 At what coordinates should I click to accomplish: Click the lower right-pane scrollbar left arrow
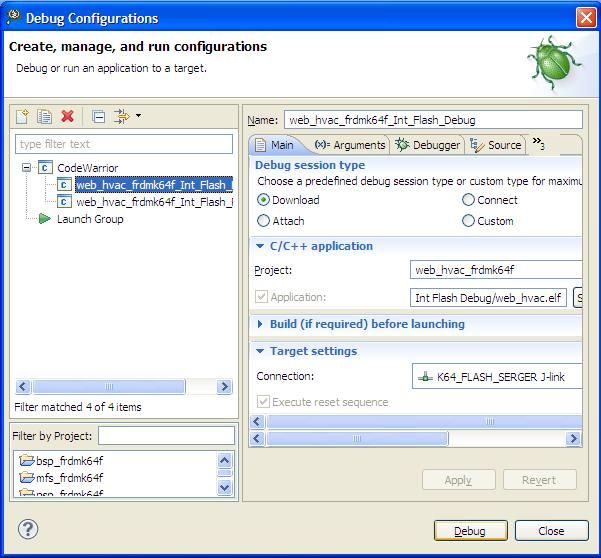point(257,438)
